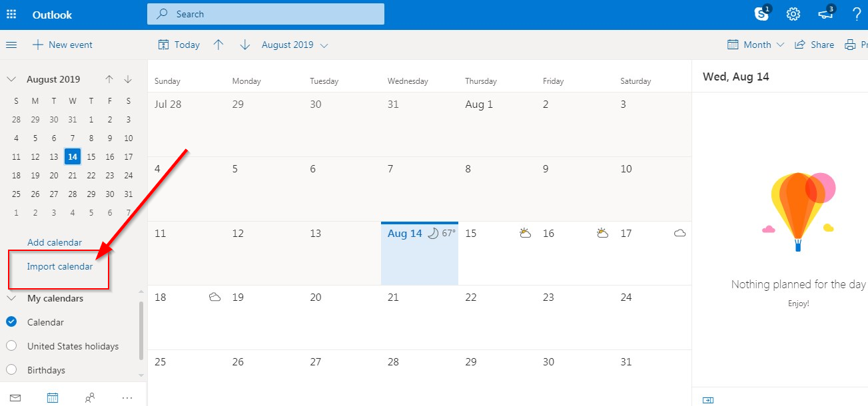Select day 12 in the month grid
Image resolution: width=868 pixels, height=406 pixels.
264,253
